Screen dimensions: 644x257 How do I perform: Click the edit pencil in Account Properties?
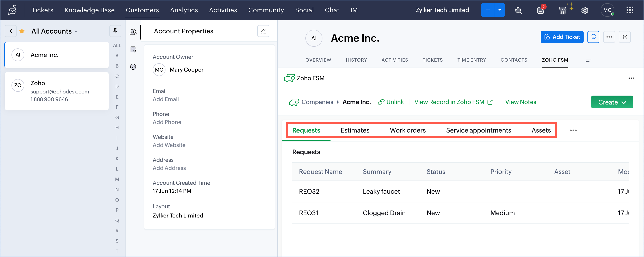[x=263, y=31]
